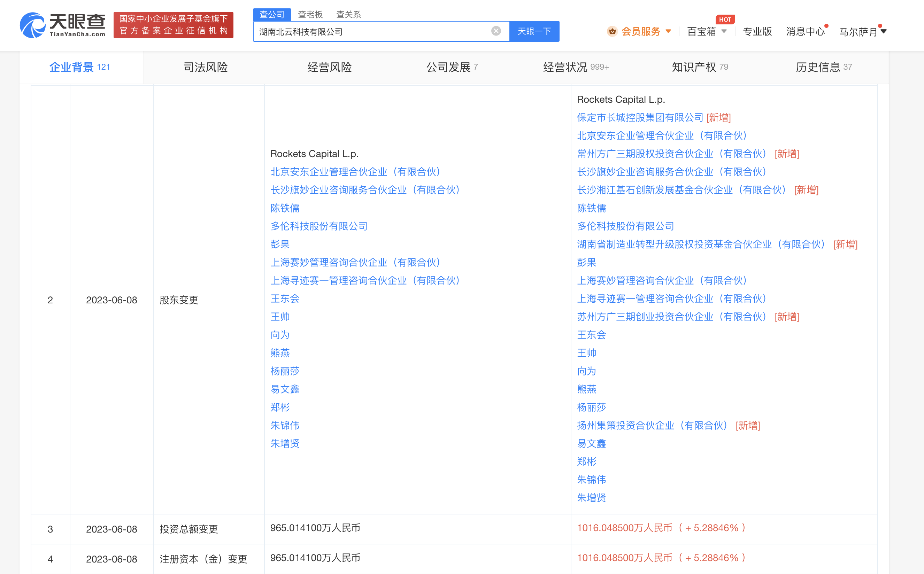Viewport: 924px width, 574px height.
Task: Open 专业版 link in header
Action: (757, 31)
